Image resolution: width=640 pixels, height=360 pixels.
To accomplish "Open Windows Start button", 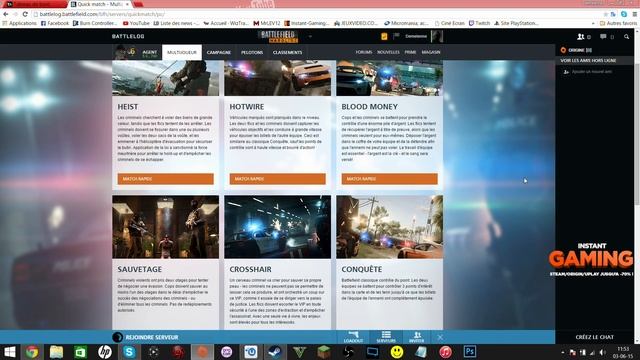I will coord(9,352).
